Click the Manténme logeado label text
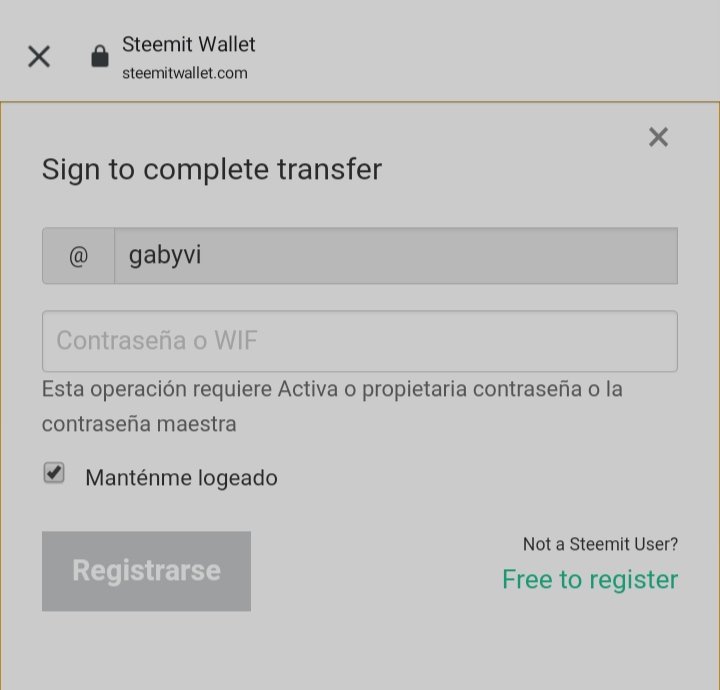The width and height of the screenshot is (720, 690). coord(181,478)
